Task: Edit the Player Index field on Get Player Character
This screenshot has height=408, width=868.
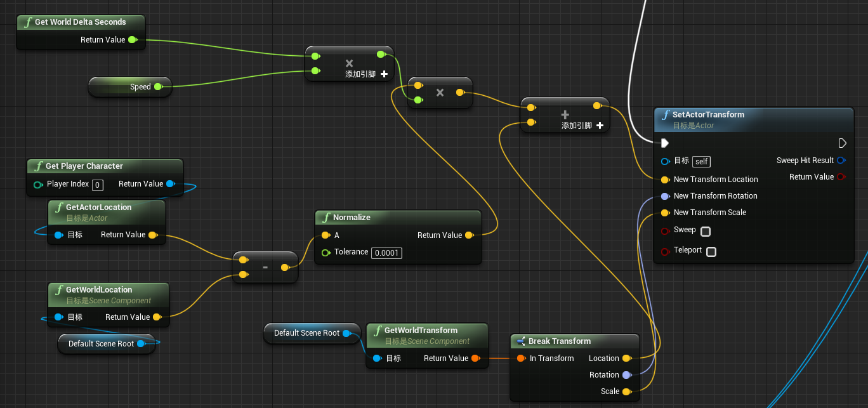Action: coord(97,184)
